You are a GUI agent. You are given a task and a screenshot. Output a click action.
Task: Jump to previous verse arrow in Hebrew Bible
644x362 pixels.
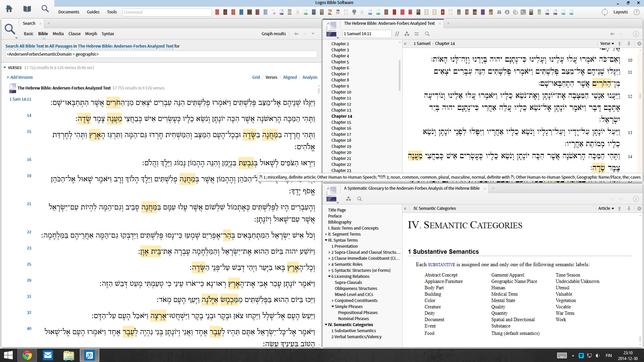coord(620,44)
